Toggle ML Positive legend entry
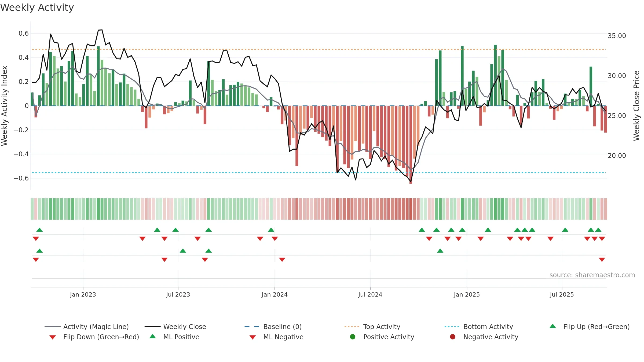The width and height of the screenshot is (644, 362). tap(174, 337)
